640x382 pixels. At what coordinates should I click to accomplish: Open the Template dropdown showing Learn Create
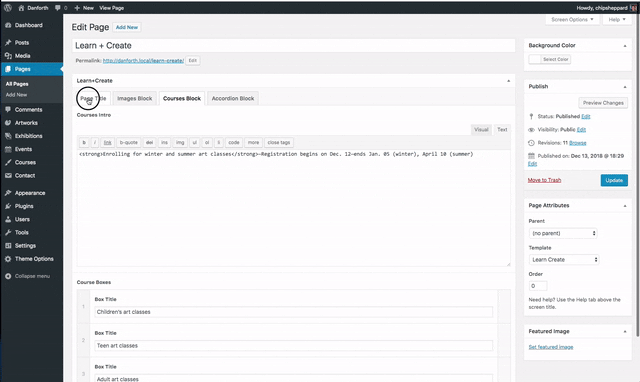(x=564, y=260)
